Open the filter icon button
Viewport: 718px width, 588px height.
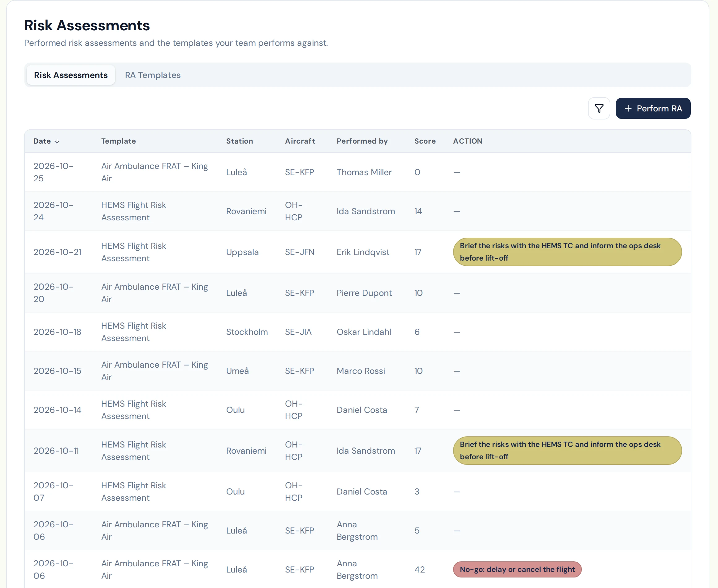(x=599, y=108)
